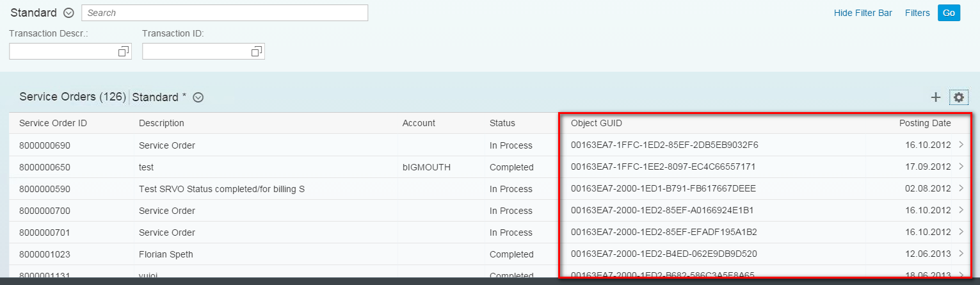Select service order 8000000700

click(x=45, y=211)
